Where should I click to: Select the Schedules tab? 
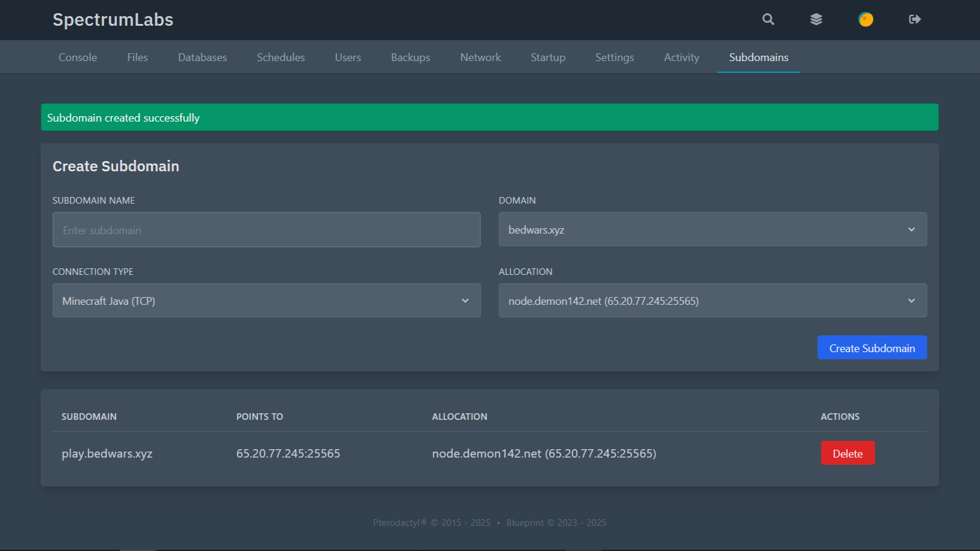(281, 57)
